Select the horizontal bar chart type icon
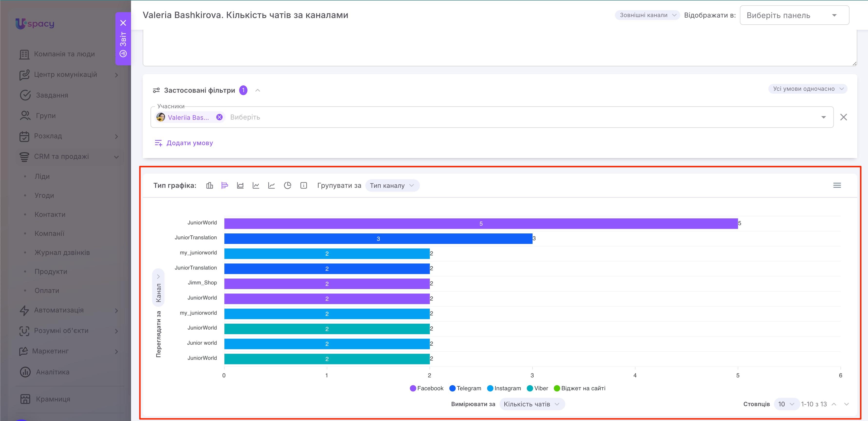Viewport: 868px width, 421px height. coord(225,186)
